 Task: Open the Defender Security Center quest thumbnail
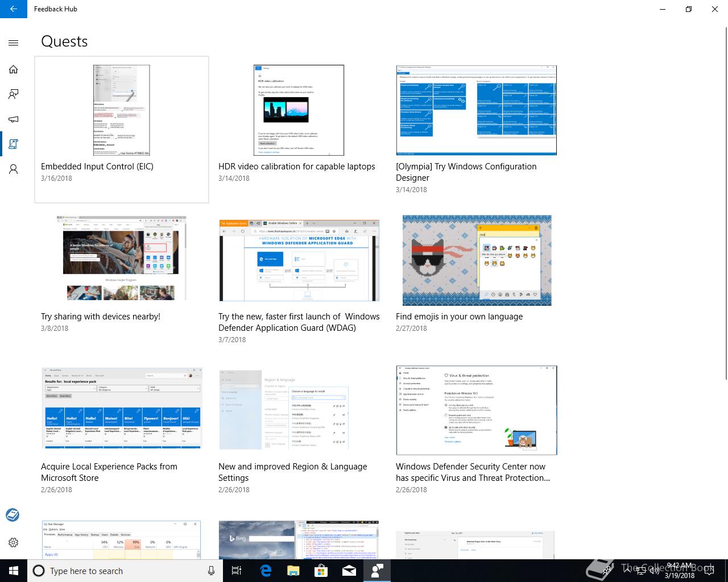[477, 410]
